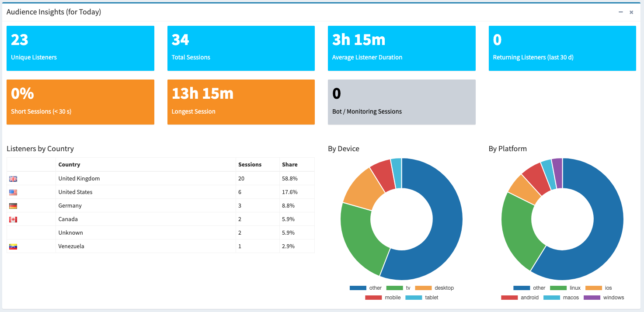Screen dimensions: 644x312
Task: Select the 'Germany' country cell
Action: (146, 206)
